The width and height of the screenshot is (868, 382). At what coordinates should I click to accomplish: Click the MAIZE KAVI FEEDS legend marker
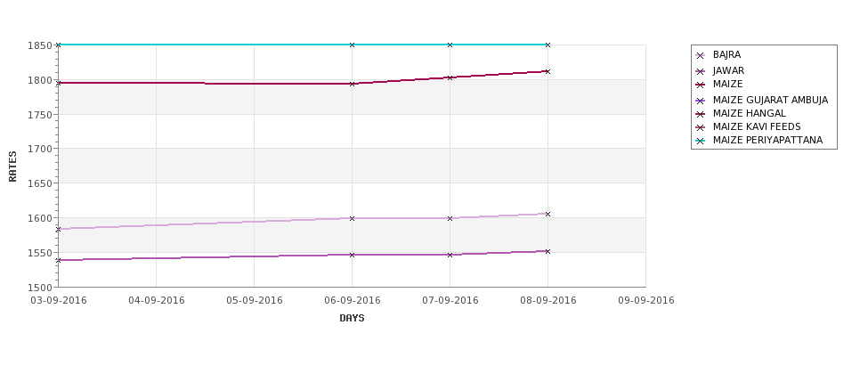(x=701, y=127)
